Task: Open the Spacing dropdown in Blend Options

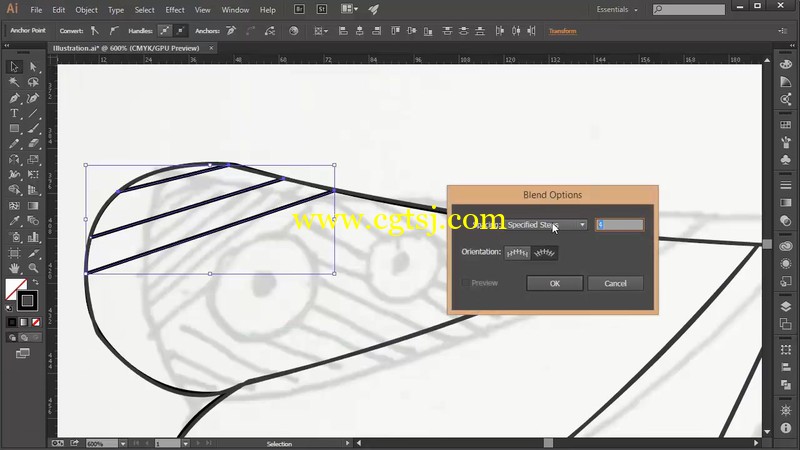Action: (x=546, y=224)
